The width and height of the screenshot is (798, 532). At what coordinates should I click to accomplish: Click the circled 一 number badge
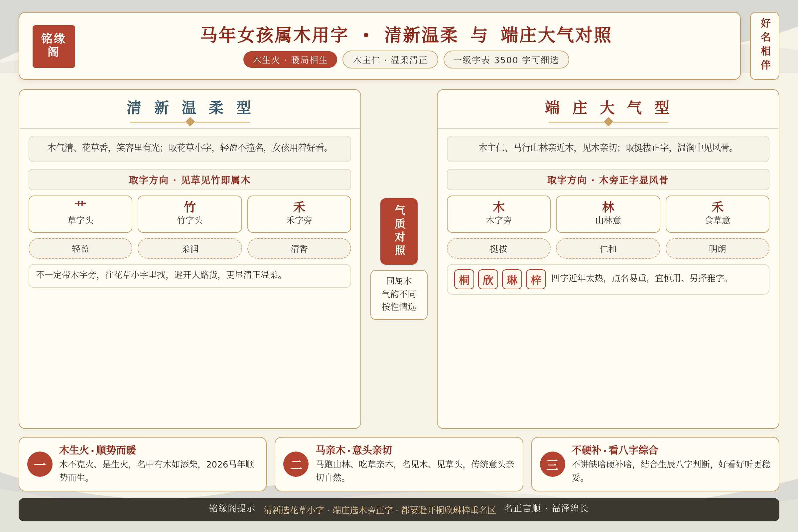pyautogui.click(x=40, y=464)
